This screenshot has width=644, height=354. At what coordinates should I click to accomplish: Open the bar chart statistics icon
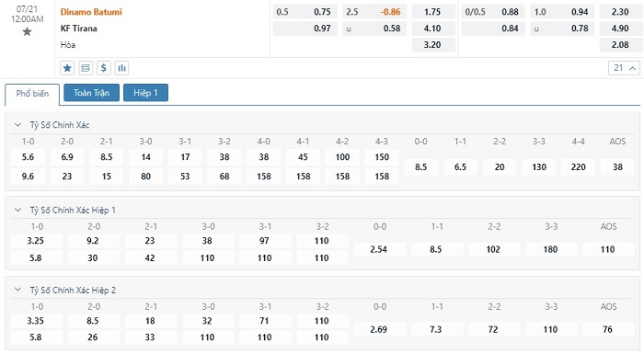[x=122, y=68]
